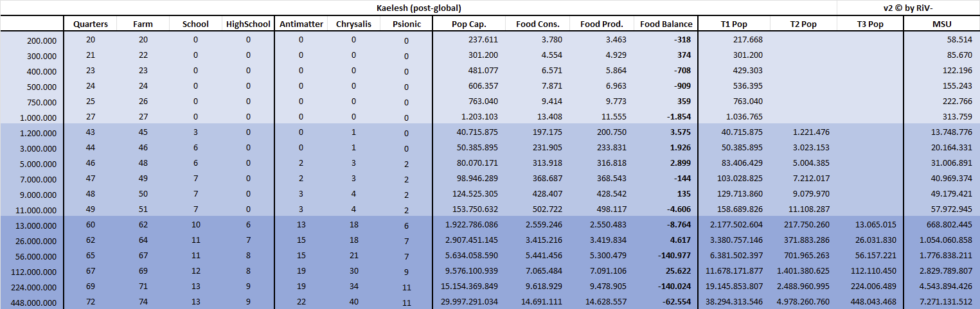Click the T2 Pop column header
Screen dimensions: 980x309
(803, 24)
